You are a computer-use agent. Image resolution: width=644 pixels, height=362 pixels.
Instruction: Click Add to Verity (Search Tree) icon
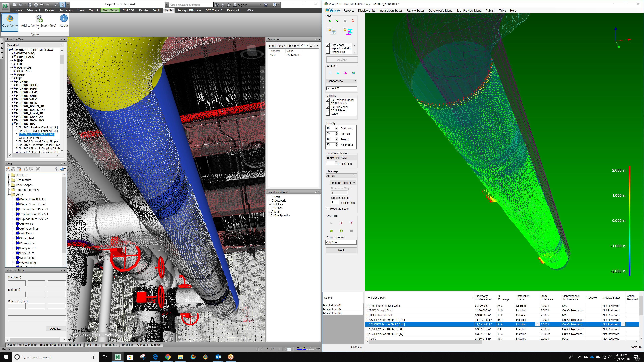39,19
